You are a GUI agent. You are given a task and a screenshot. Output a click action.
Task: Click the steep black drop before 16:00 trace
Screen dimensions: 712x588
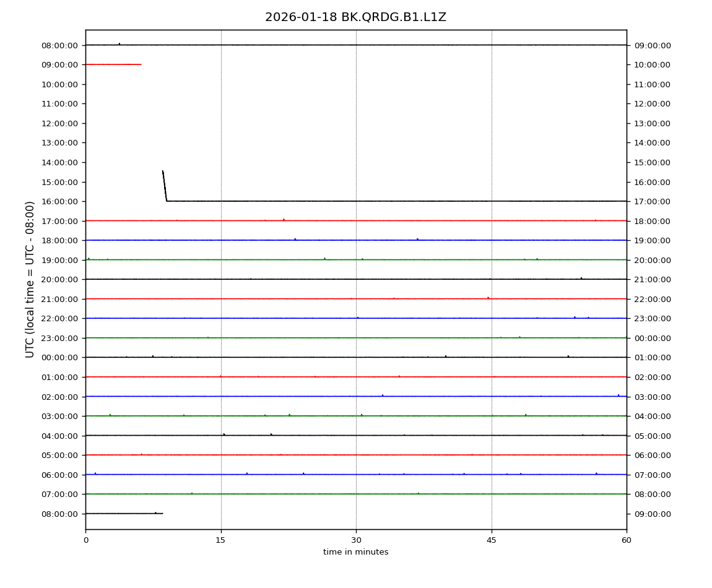click(164, 184)
